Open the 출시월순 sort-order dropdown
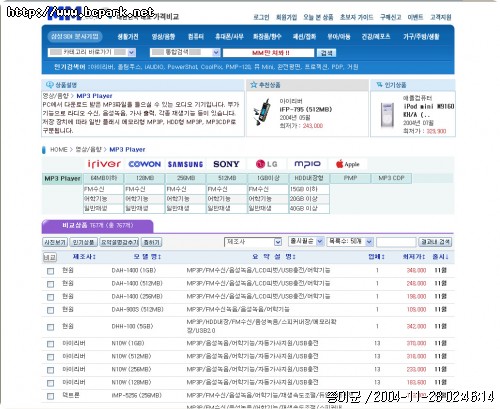Image resolution: width=500 pixels, height=409 pixels. (x=306, y=241)
